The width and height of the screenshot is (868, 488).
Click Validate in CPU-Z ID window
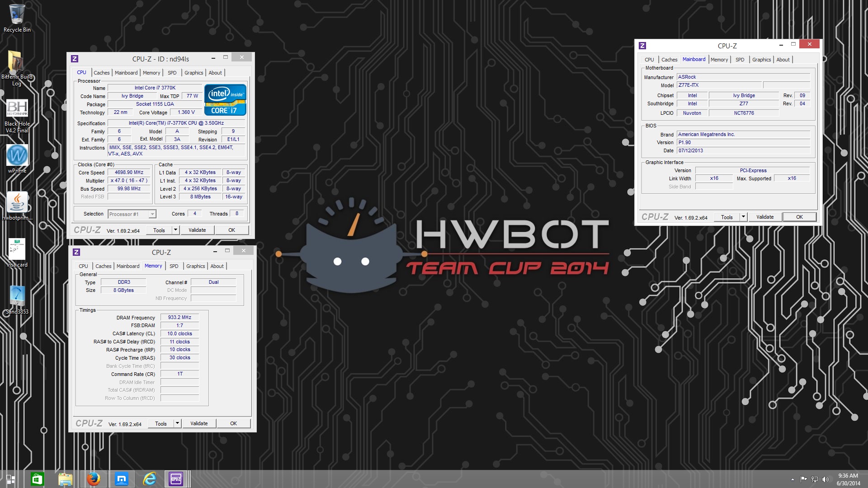[x=197, y=230]
